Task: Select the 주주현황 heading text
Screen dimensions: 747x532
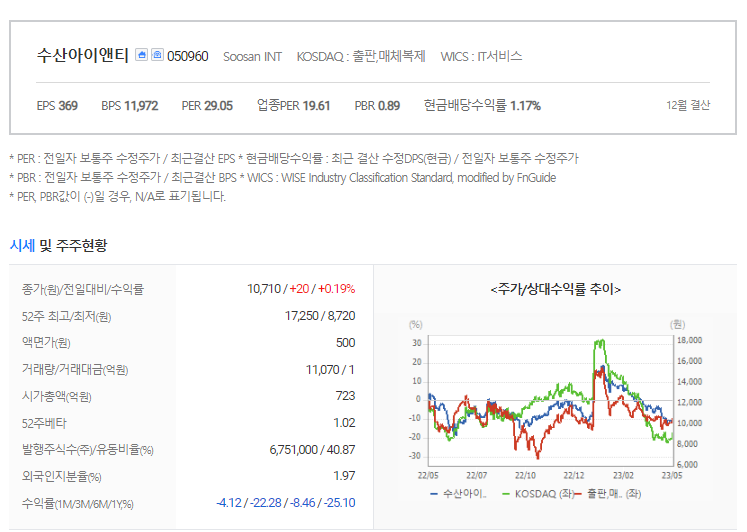Action: pos(81,246)
